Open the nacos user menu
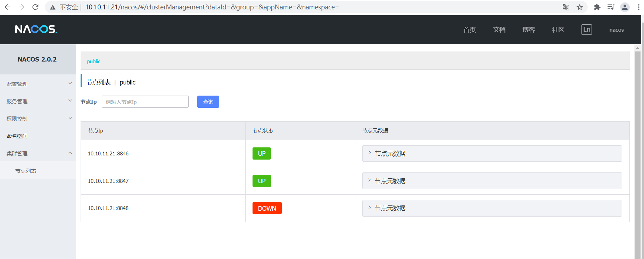 click(617, 30)
